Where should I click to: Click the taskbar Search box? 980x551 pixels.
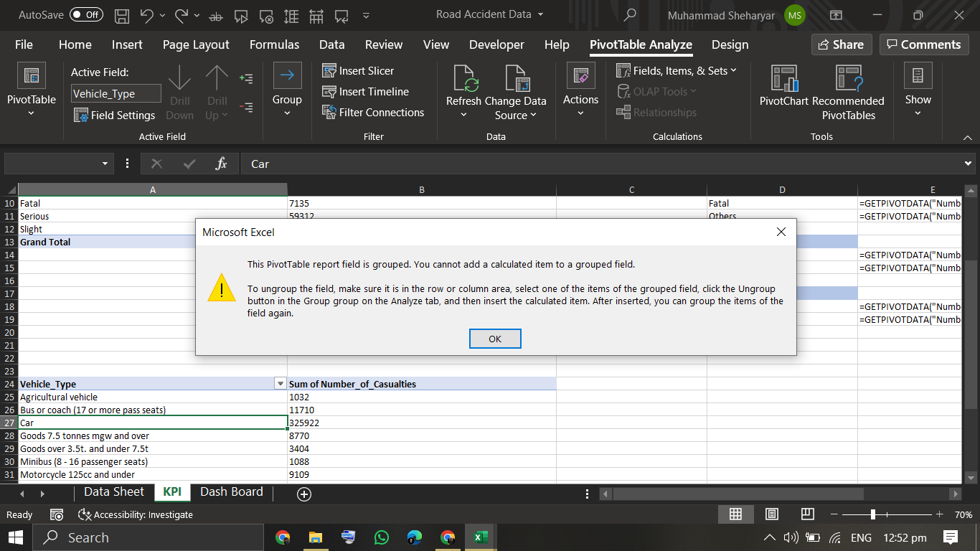click(x=148, y=537)
